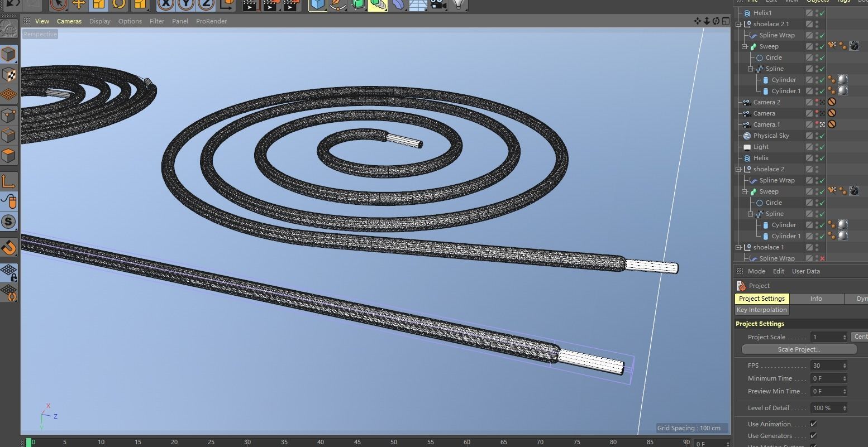This screenshot has width=868, height=447.
Task: Adjust the Preview Min Time stepper
Action: point(845,391)
